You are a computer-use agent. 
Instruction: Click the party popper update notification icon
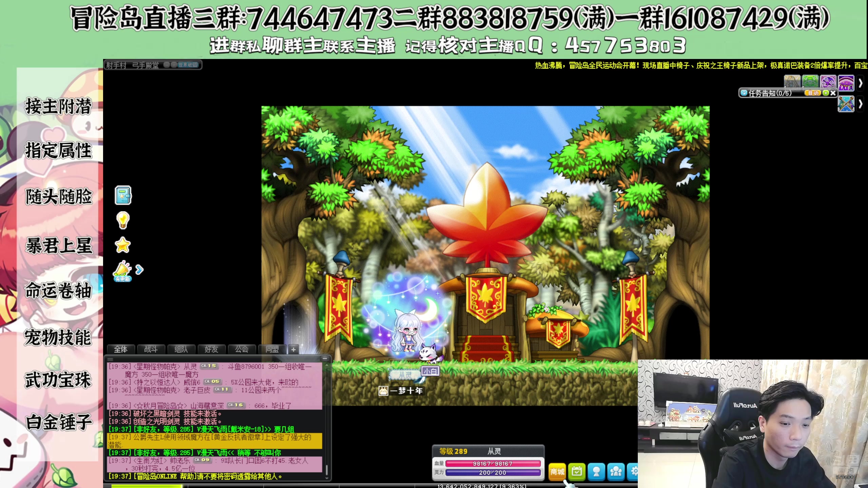click(x=122, y=271)
